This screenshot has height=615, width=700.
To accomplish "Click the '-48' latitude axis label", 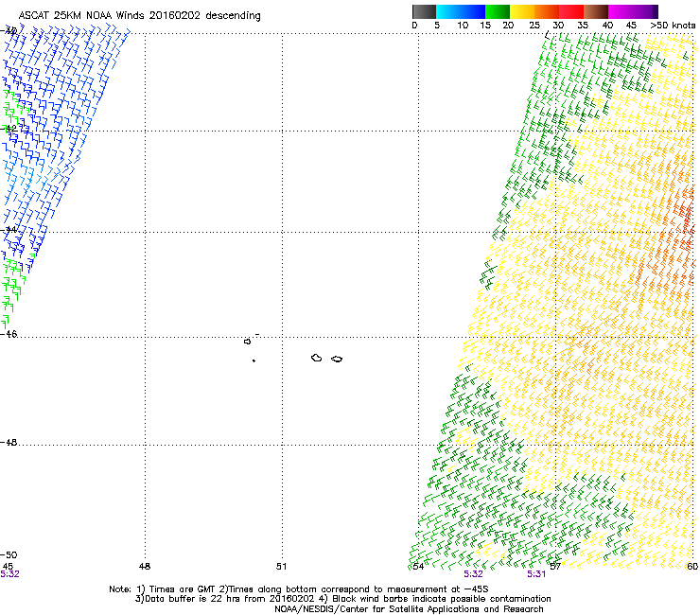I will [x=9, y=442].
